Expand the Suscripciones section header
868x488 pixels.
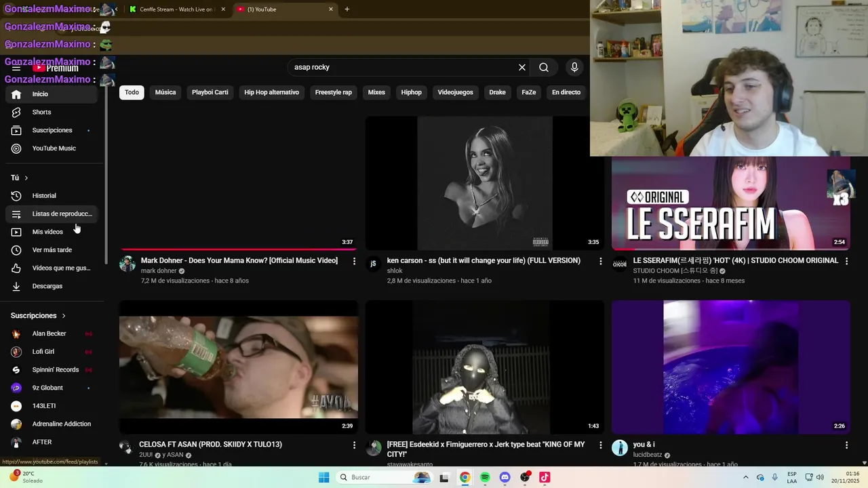point(39,316)
